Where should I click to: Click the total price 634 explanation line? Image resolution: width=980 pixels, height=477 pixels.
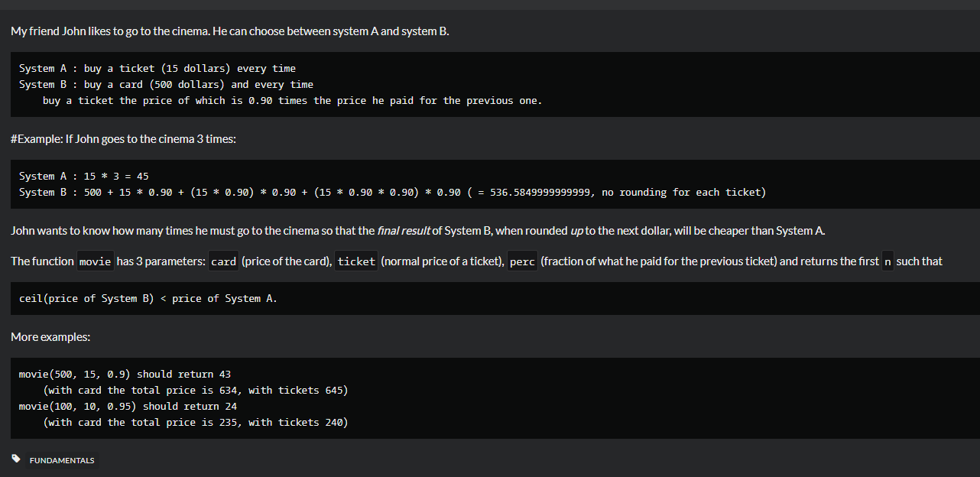196,390
